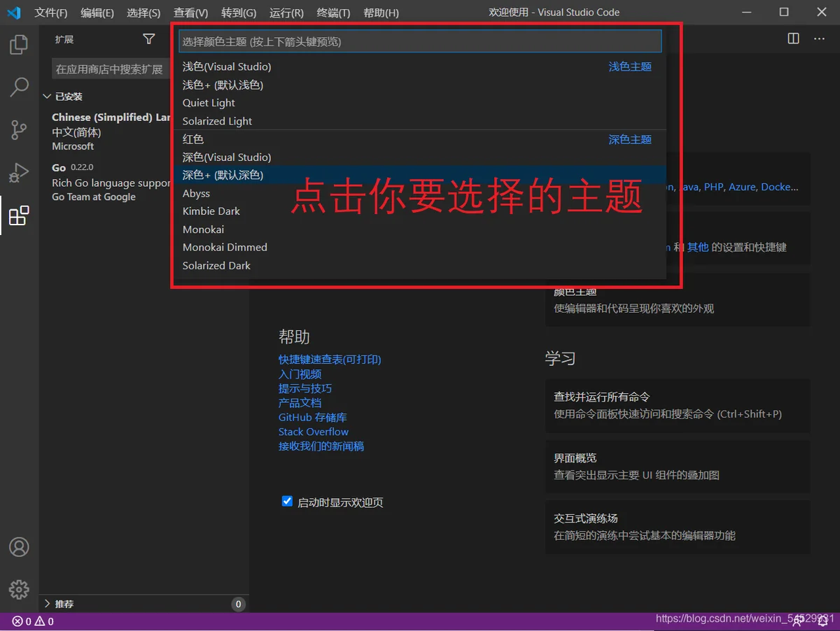Viewport: 840px width, 631px height.
Task: Open the Extensions view icon
Action: [x=19, y=215]
